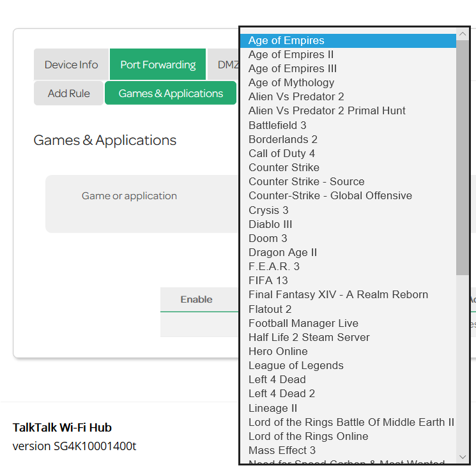Select Left 4 Dead entry

(x=348, y=379)
